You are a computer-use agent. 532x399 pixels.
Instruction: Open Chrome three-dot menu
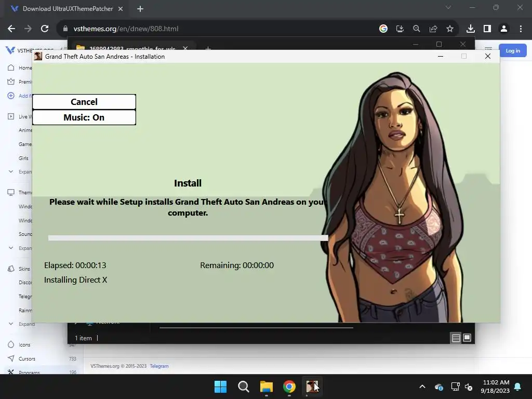coord(521,29)
